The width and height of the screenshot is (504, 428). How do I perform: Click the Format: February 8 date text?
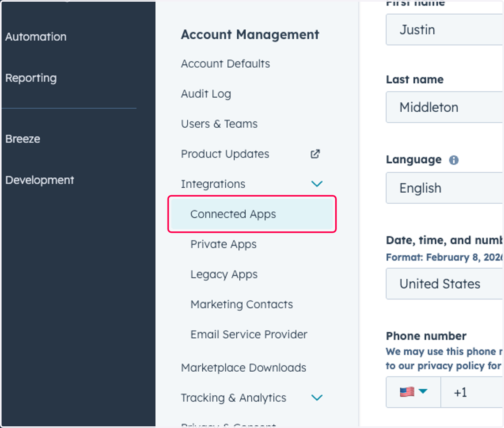(x=444, y=257)
